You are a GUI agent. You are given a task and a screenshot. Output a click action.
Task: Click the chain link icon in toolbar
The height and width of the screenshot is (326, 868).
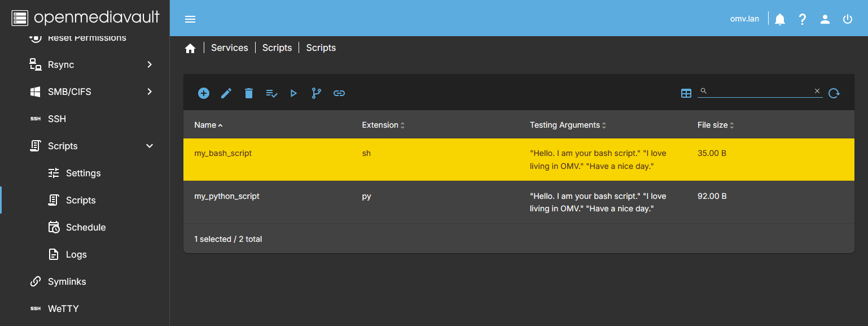[339, 93]
